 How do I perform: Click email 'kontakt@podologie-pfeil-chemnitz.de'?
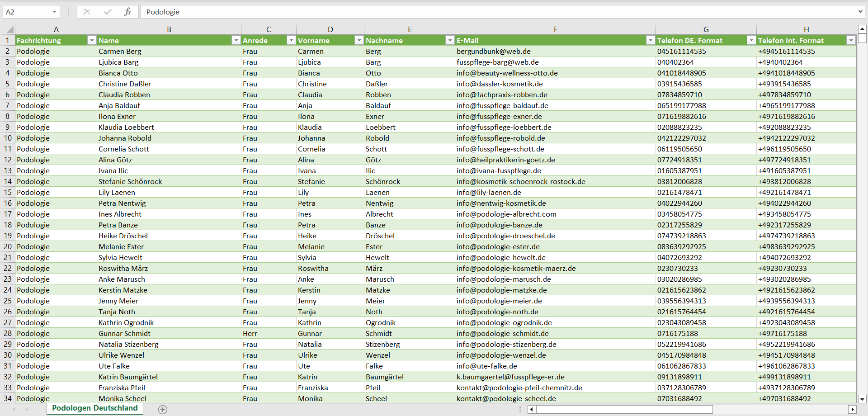pos(555,388)
